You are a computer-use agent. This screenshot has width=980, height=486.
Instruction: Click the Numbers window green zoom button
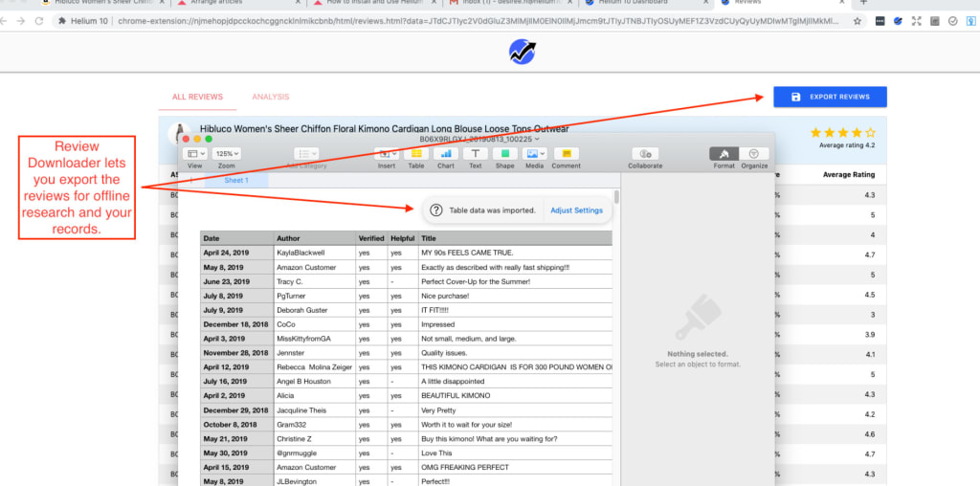coord(209,139)
